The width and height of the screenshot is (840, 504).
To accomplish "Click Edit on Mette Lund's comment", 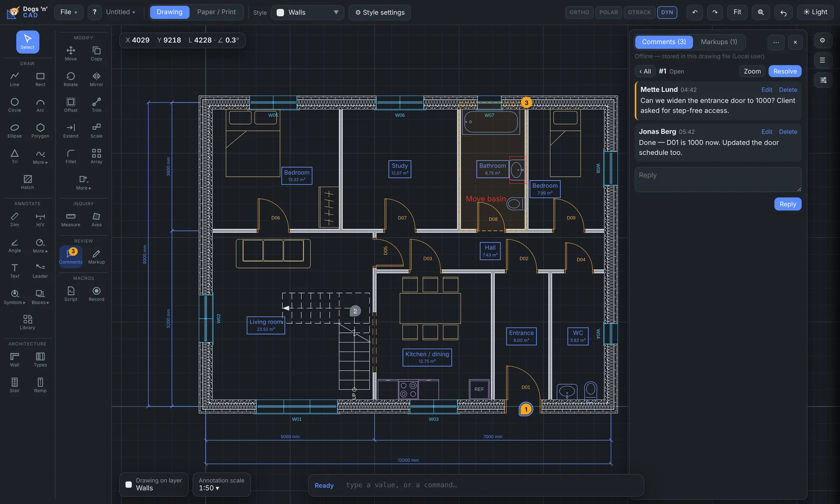I will tap(766, 90).
